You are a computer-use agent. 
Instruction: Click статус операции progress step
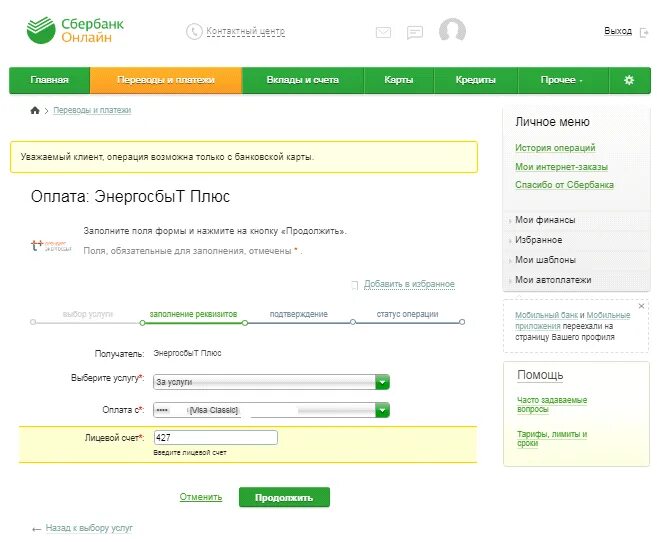407,314
